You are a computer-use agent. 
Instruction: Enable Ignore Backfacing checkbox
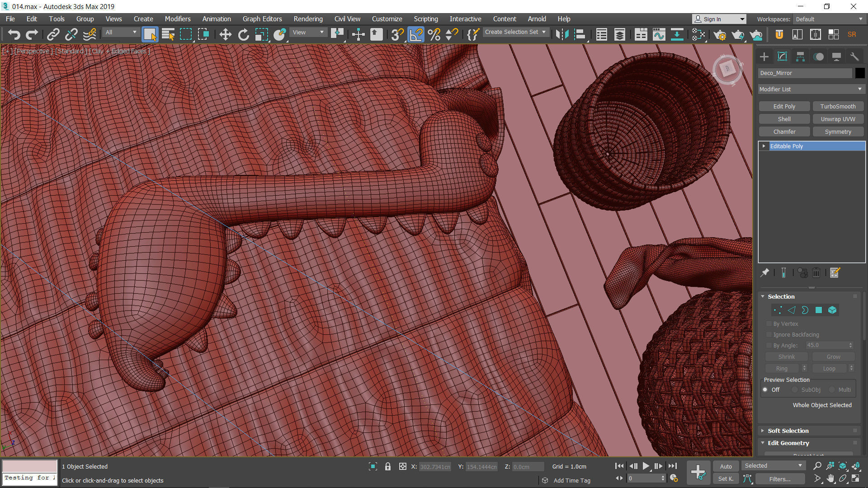click(x=769, y=334)
